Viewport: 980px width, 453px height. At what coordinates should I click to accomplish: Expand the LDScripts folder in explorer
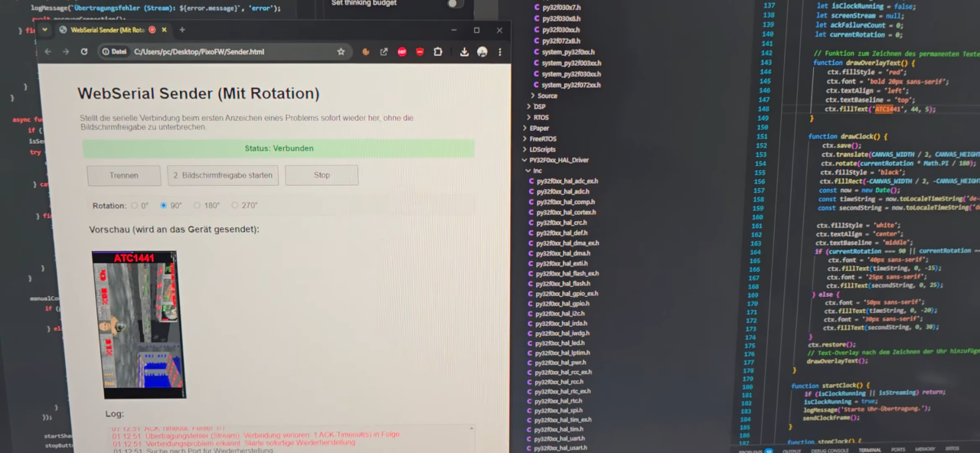(542, 150)
